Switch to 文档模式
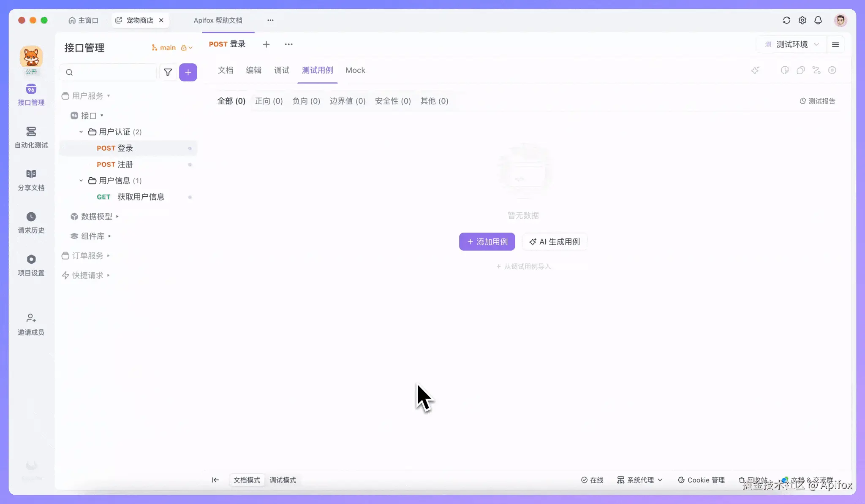Viewport: 865px width, 504px height. pyautogui.click(x=247, y=480)
